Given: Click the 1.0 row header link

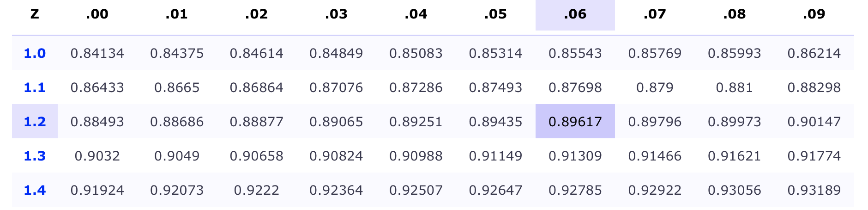Looking at the screenshot, I should click(35, 53).
